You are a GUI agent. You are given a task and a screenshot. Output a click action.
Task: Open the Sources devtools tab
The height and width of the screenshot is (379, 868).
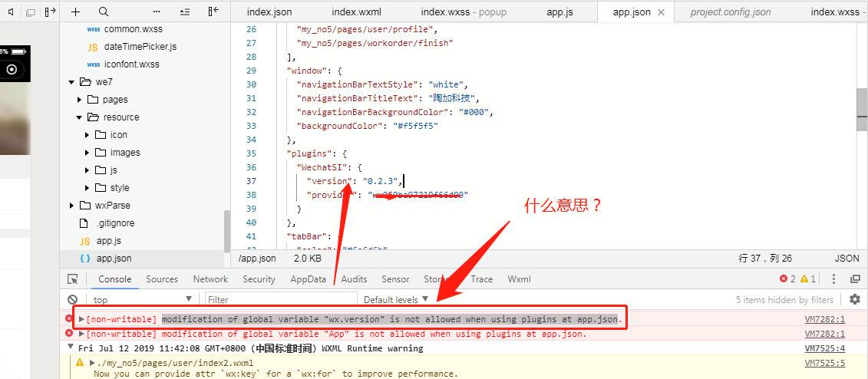click(x=162, y=278)
